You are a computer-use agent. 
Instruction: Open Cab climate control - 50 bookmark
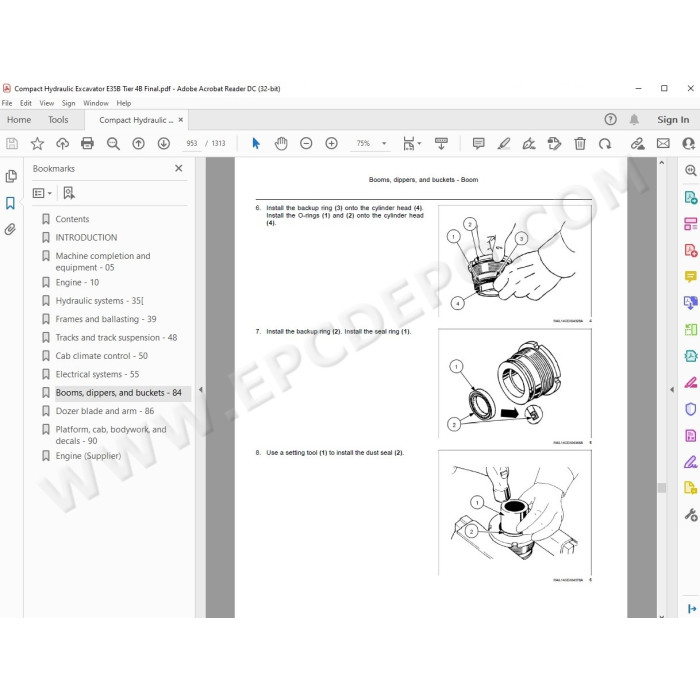(101, 355)
